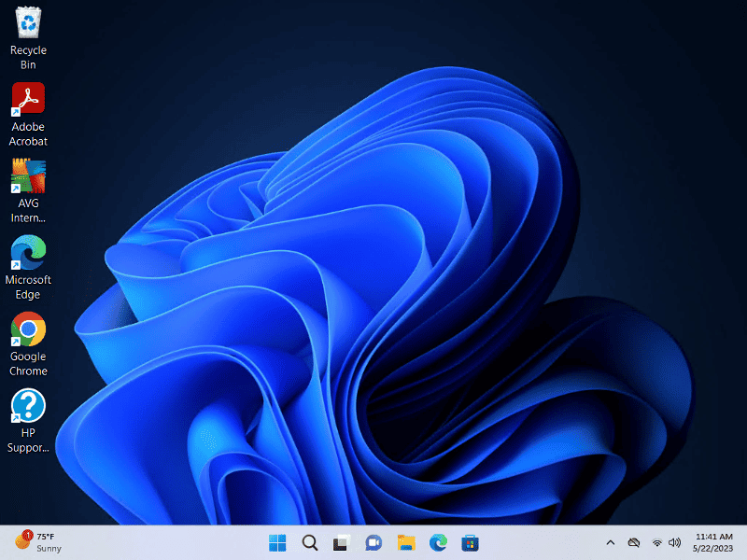
Task: Open Task View from the taskbar
Action: (x=342, y=542)
